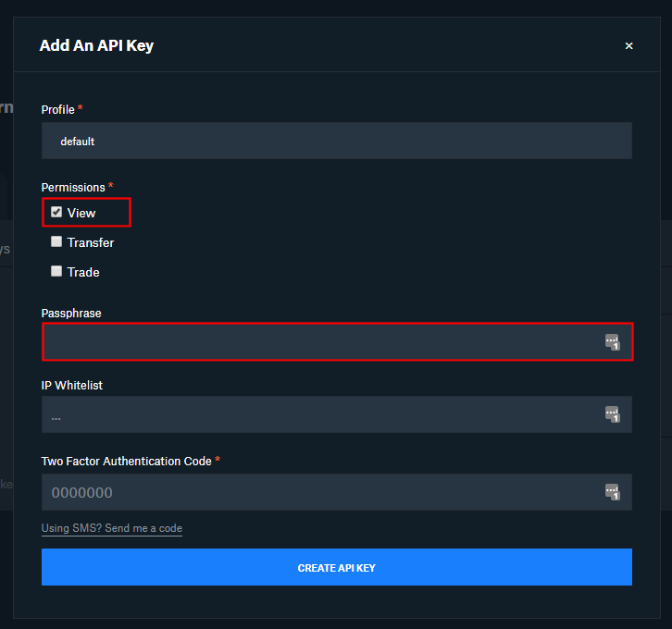Image resolution: width=672 pixels, height=629 pixels.
Task: Click the Trade label text
Action: [83, 272]
